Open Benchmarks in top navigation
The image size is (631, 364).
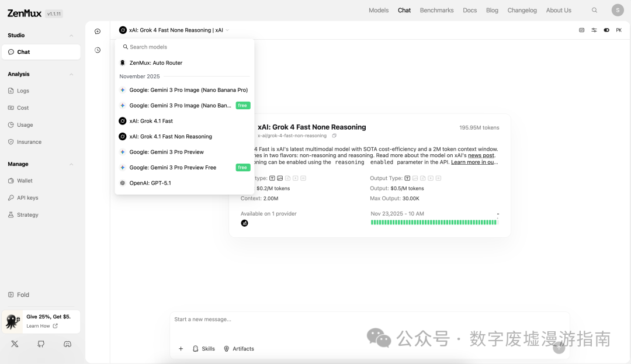436,10
